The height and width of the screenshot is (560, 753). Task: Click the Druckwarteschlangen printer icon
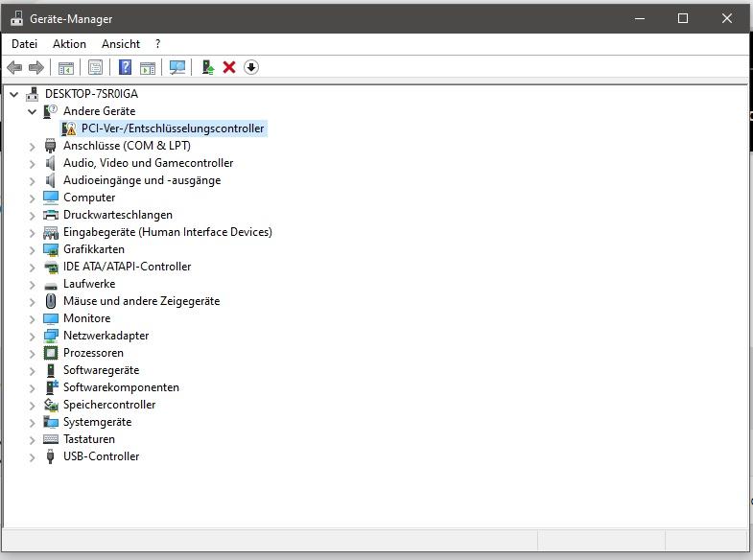pos(51,215)
